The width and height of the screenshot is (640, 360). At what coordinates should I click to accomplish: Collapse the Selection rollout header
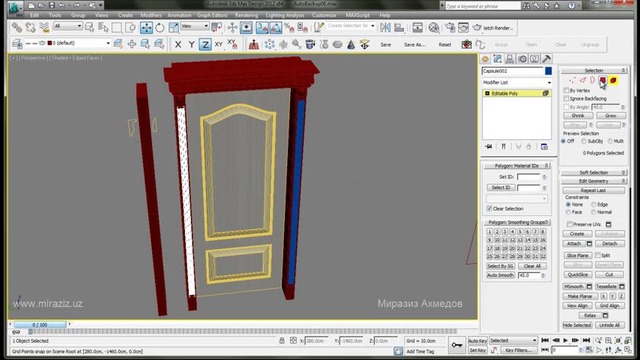[593, 71]
